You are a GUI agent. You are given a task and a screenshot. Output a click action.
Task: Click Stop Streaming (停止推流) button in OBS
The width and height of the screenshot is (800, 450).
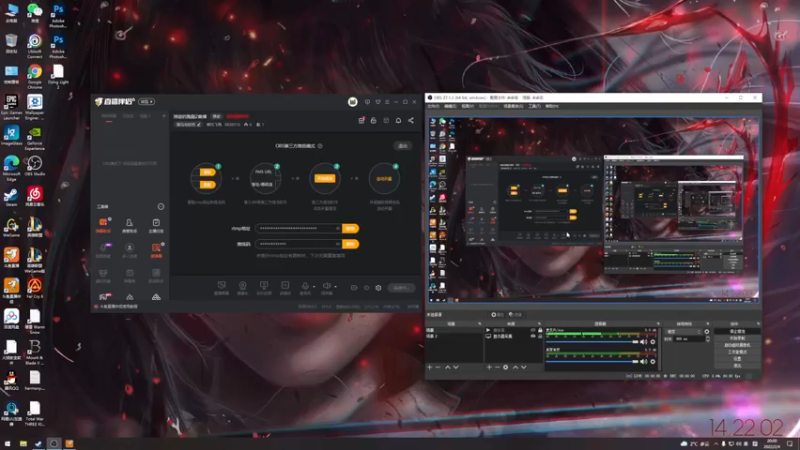(737, 332)
